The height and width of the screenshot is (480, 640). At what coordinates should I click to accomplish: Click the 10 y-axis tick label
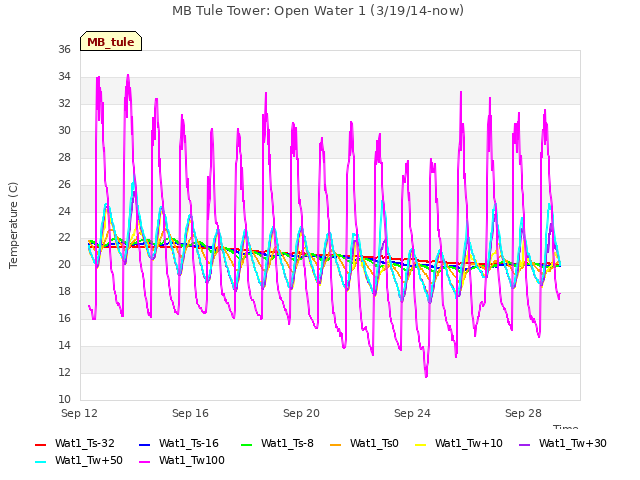(x=64, y=399)
